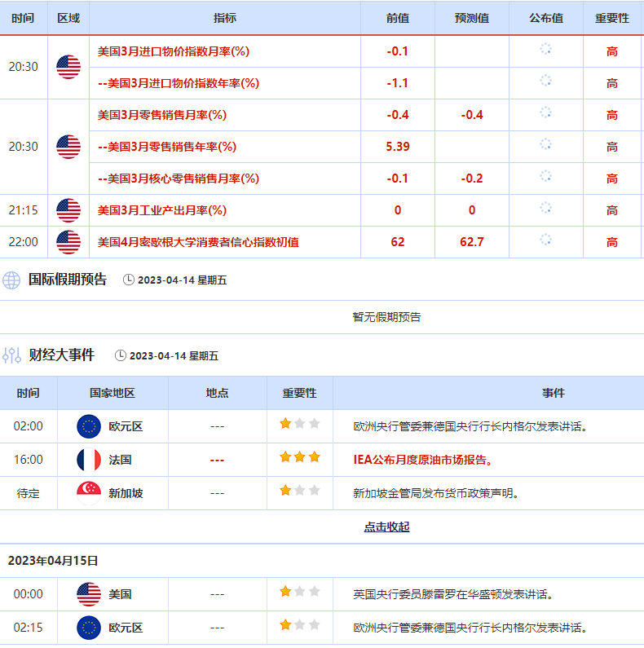The width and height of the screenshot is (644, 648).
Task: Open the 美国3月进口物价指数月率(%) indicator
Action: point(173,51)
